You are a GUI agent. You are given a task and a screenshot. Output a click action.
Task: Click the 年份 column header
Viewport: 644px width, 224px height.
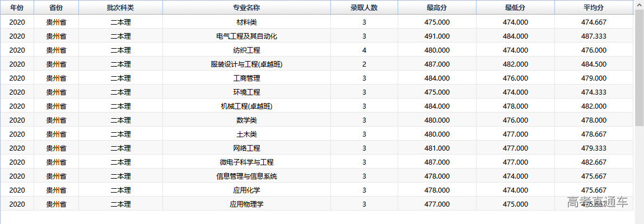click(17, 8)
